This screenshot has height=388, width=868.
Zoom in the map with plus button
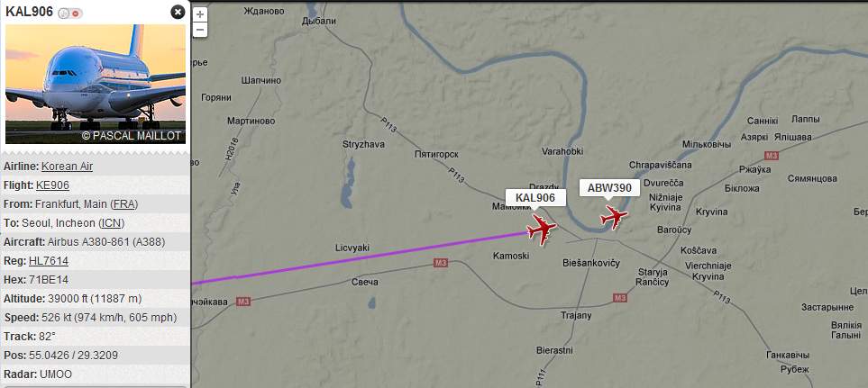200,14
